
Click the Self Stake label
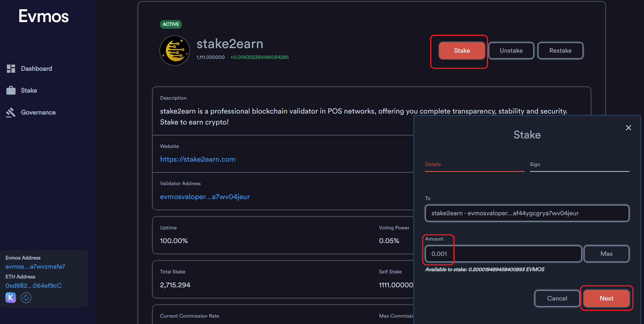[x=390, y=272]
